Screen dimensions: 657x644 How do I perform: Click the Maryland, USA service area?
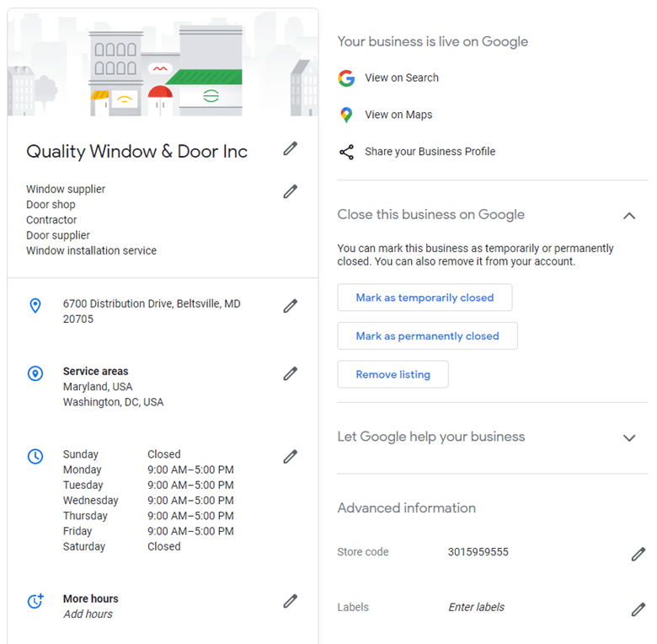coord(98,387)
